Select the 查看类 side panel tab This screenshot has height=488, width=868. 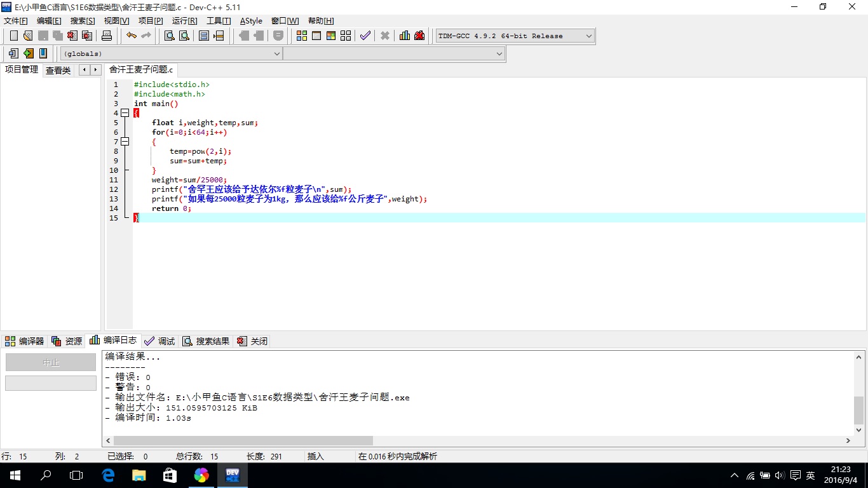58,70
